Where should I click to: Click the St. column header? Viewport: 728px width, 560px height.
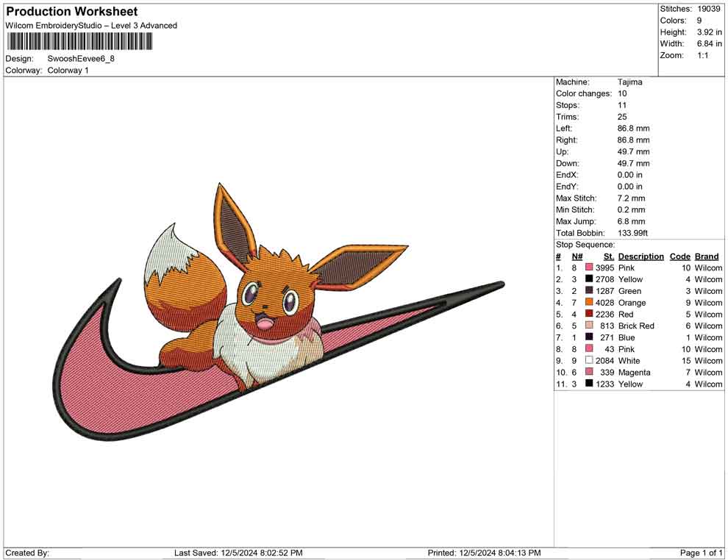(608, 256)
